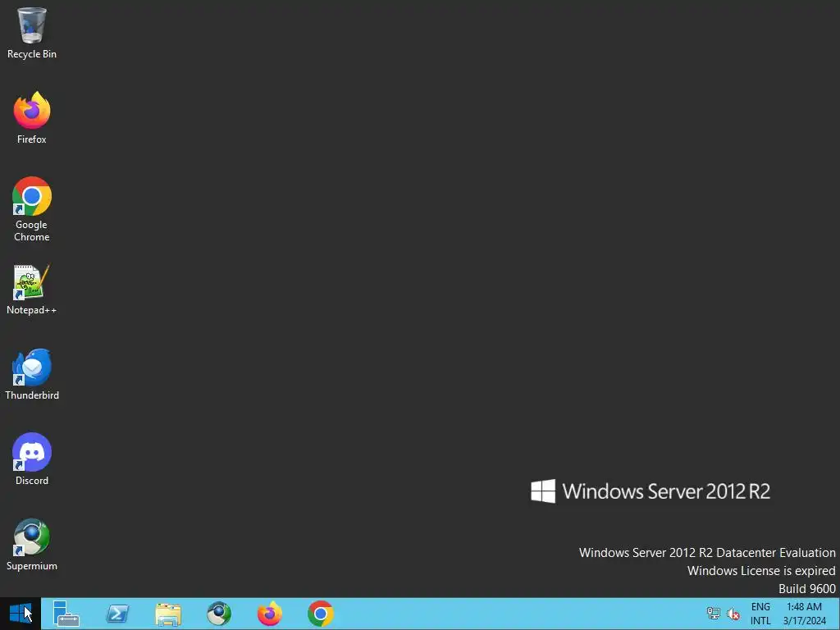This screenshot has width=840, height=630.
Task: Open Server Manager from the taskbar
Action: pos(66,614)
